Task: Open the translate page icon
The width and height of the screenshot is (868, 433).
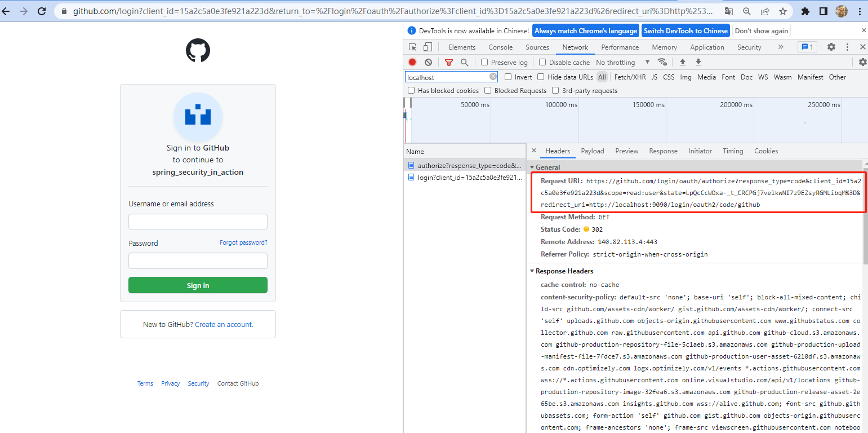Action: tap(728, 11)
